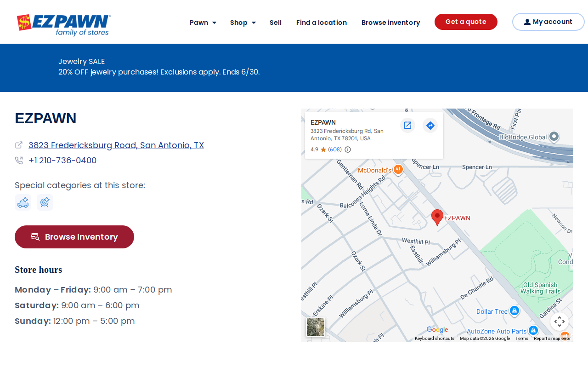Go to Find a location
The height and width of the screenshot is (368, 588).
322,23
